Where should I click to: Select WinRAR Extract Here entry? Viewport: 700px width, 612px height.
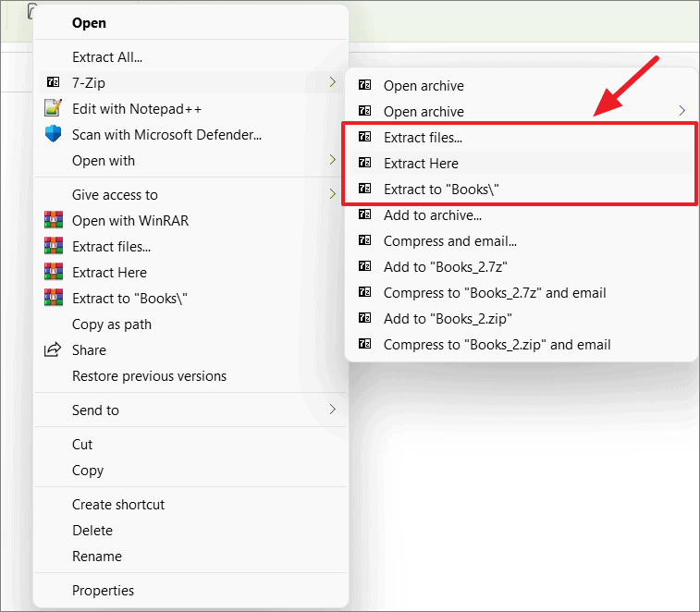pos(191,273)
